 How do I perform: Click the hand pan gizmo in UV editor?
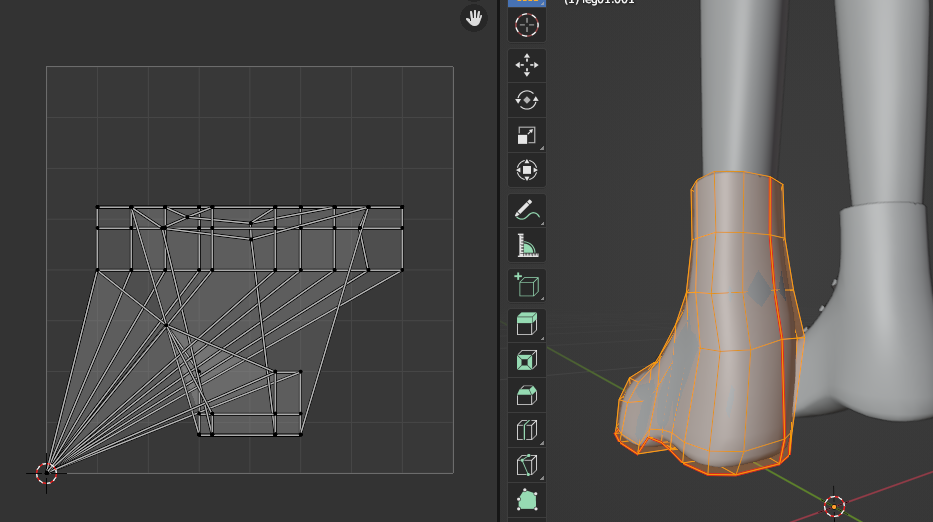pyautogui.click(x=474, y=18)
